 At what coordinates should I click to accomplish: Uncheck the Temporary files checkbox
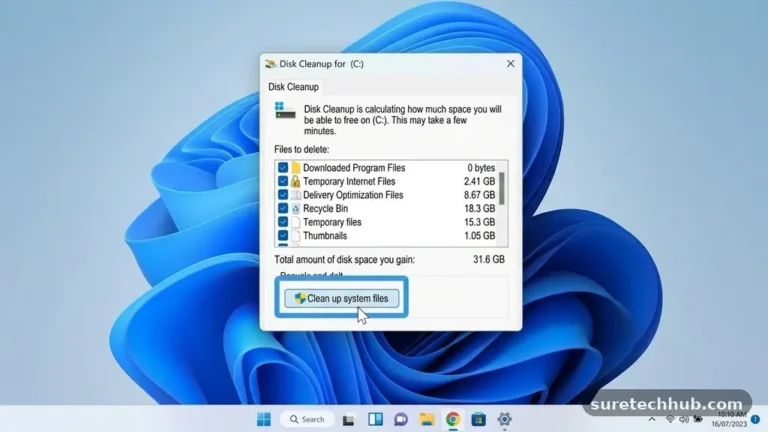(x=283, y=222)
